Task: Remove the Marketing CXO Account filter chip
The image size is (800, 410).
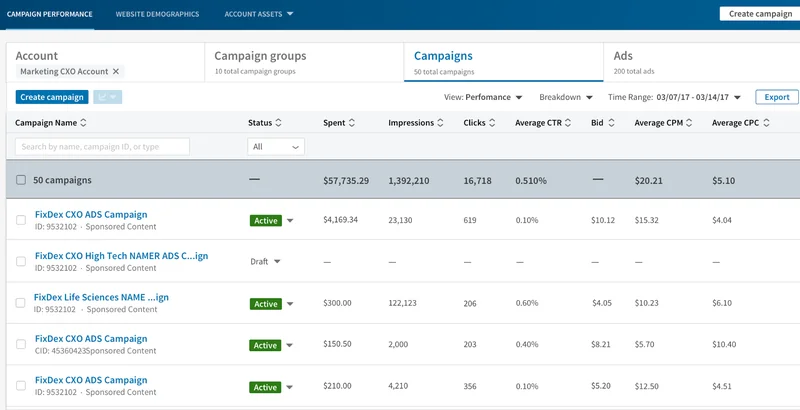Action: click(x=116, y=71)
